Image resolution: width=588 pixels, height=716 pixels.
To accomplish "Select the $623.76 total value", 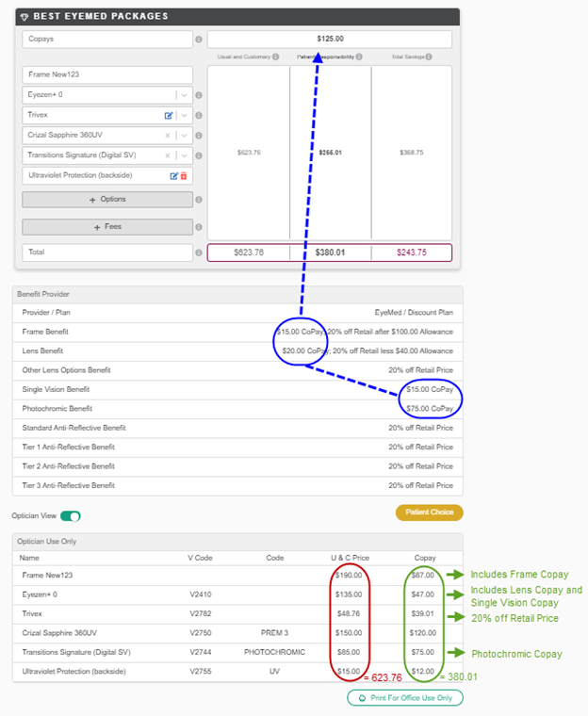I will pos(249,252).
